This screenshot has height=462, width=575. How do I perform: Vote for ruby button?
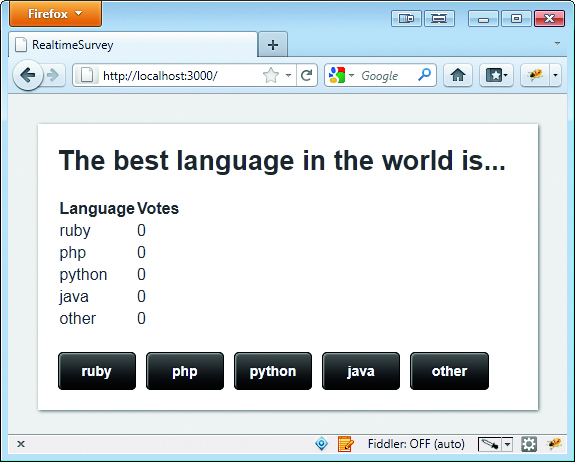tap(97, 371)
